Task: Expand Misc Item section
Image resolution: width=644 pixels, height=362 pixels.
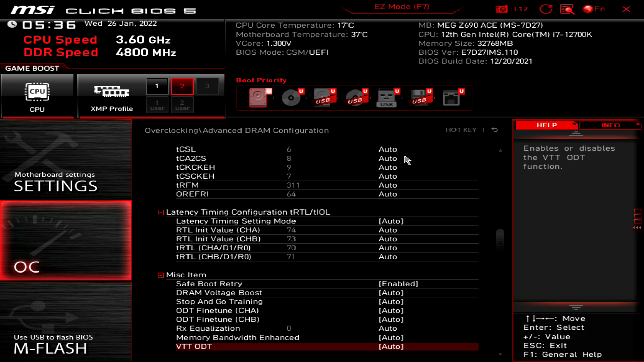Action: 160,275
